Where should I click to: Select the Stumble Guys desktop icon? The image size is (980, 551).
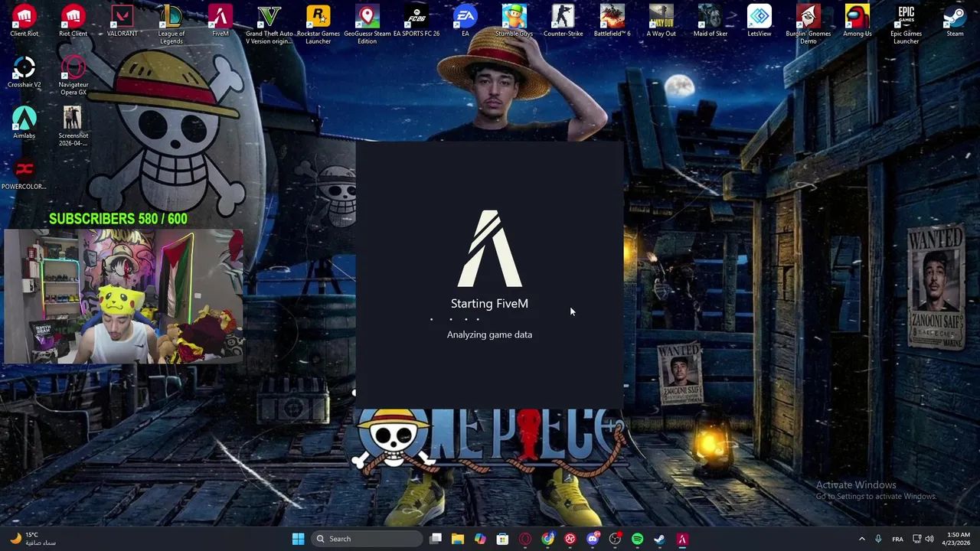point(514,21)
